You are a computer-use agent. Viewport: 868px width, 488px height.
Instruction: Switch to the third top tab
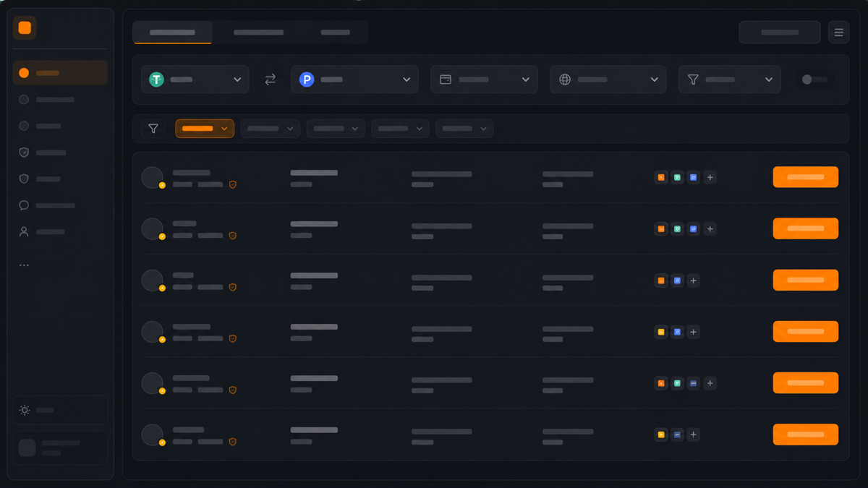click(335, 33)
